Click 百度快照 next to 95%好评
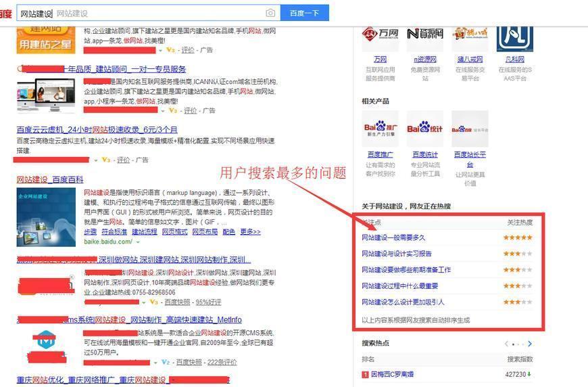The image size is (588, 387). point(177,302)
